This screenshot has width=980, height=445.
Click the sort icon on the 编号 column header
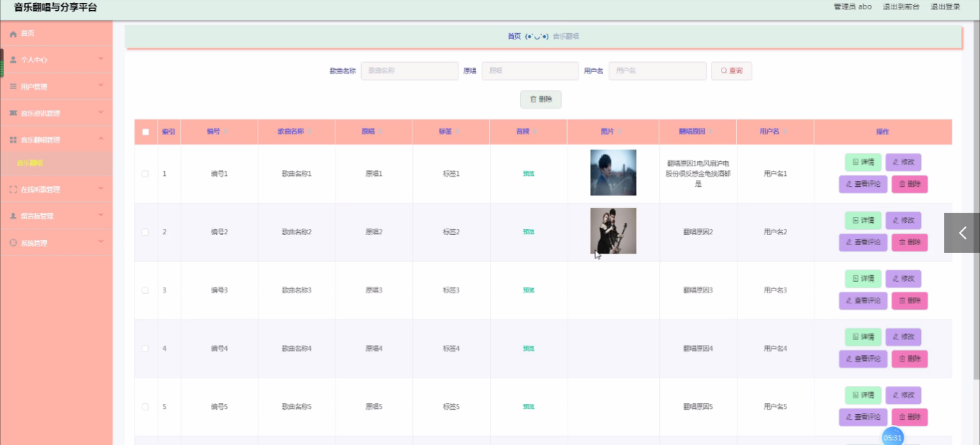(226, 132)
